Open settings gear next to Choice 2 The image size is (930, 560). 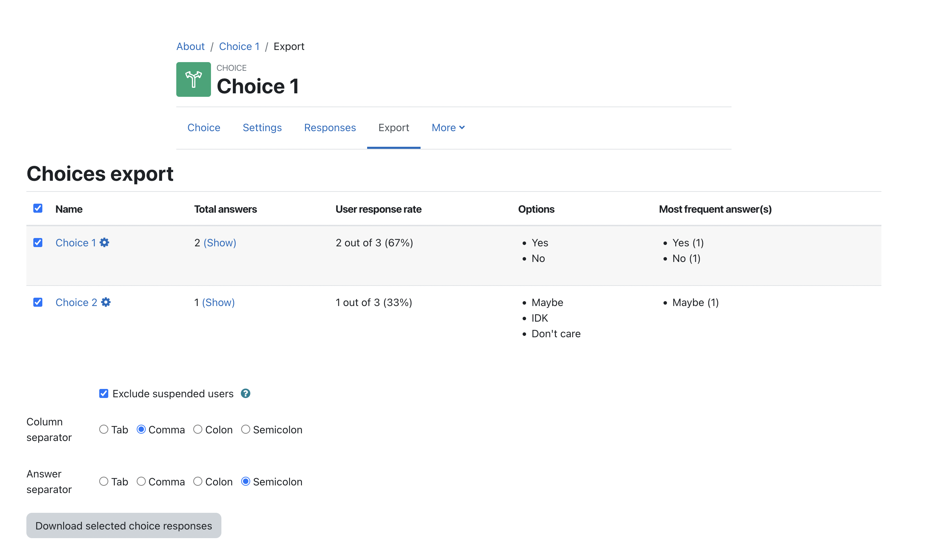click(106, 302)
